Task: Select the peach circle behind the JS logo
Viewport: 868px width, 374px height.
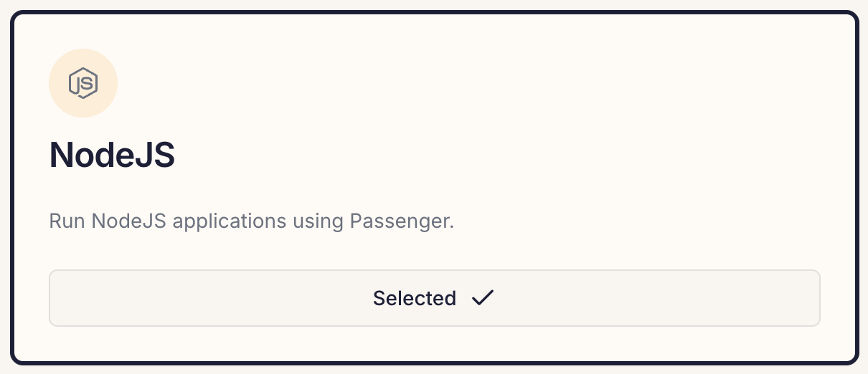Action: pos(83,83)
